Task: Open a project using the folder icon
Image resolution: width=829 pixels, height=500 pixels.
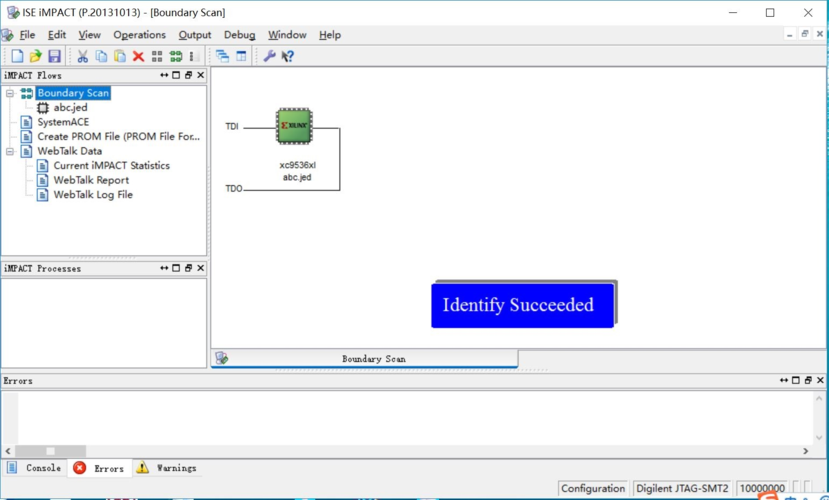Action: [35, 56]
